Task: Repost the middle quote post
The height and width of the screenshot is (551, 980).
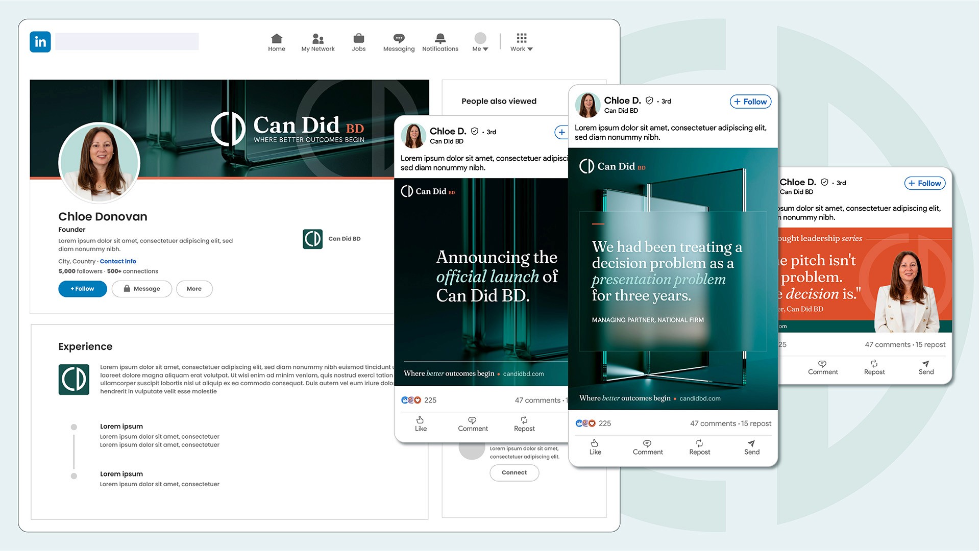Action: [x=699, y=447]
